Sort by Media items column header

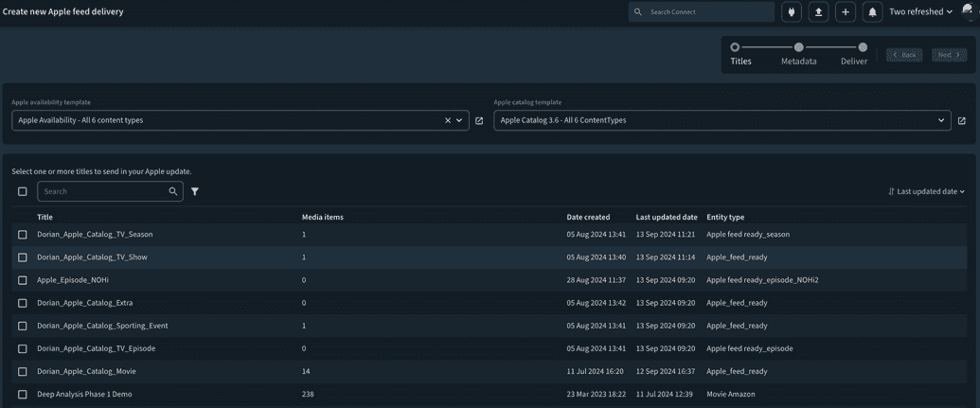323,218
